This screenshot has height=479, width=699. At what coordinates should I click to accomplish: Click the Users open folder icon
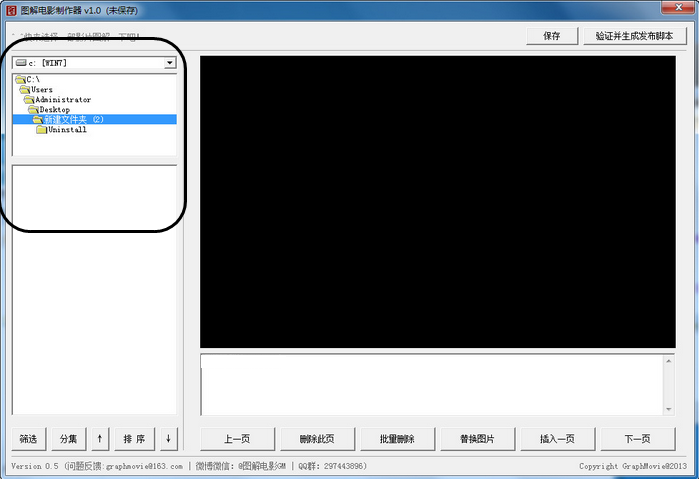click(x=25, y=89)
